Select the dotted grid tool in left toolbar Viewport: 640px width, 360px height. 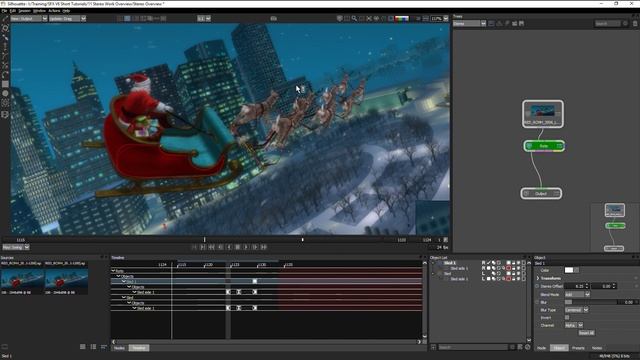coord(5,103)
